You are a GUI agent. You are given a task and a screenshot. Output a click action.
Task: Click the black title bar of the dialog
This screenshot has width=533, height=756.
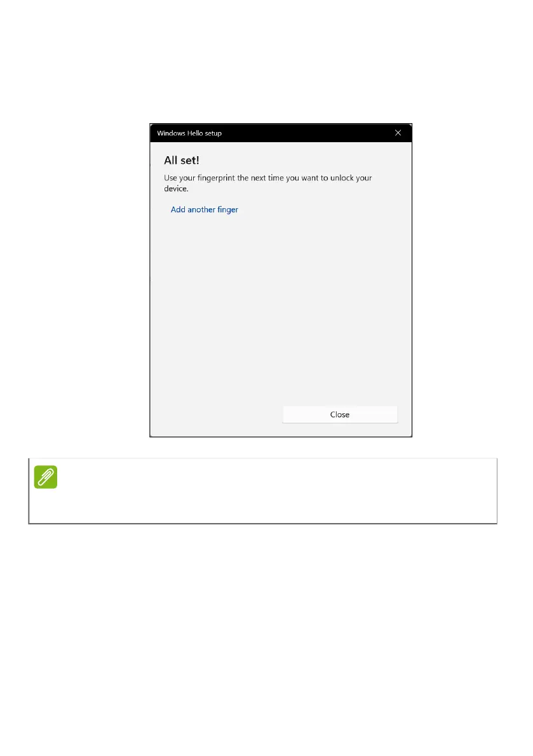[281, 133]
